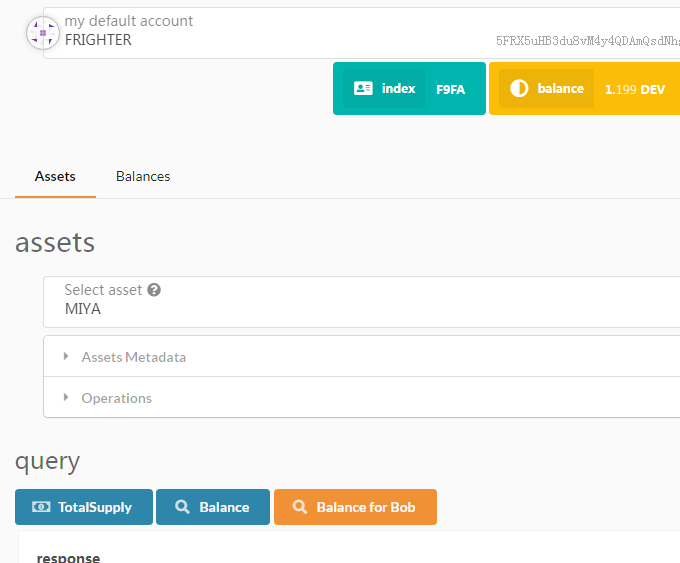Click the ID card icon in index badge
Viewport: 680px width, 563px height.
(363, 88)
